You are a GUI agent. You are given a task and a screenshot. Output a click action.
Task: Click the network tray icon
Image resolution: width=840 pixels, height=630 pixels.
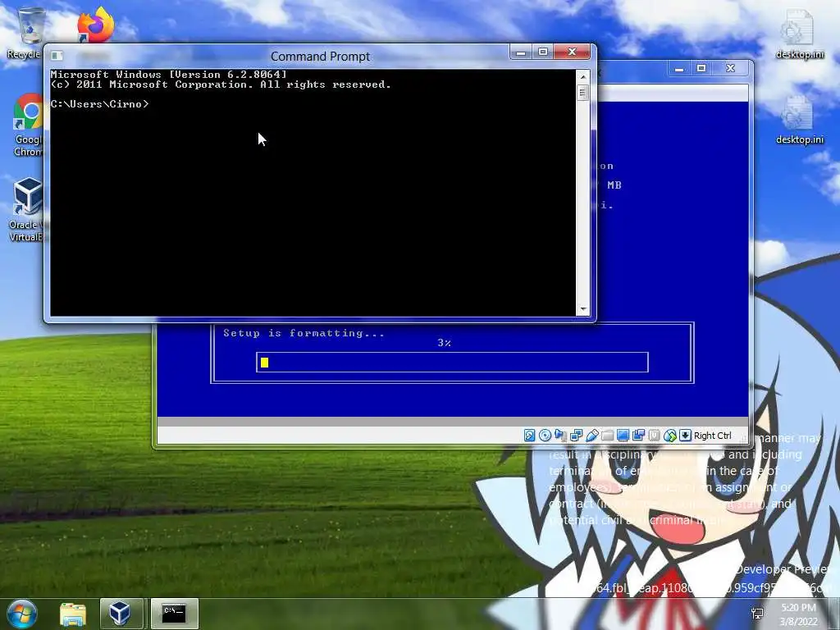(757, 614)
